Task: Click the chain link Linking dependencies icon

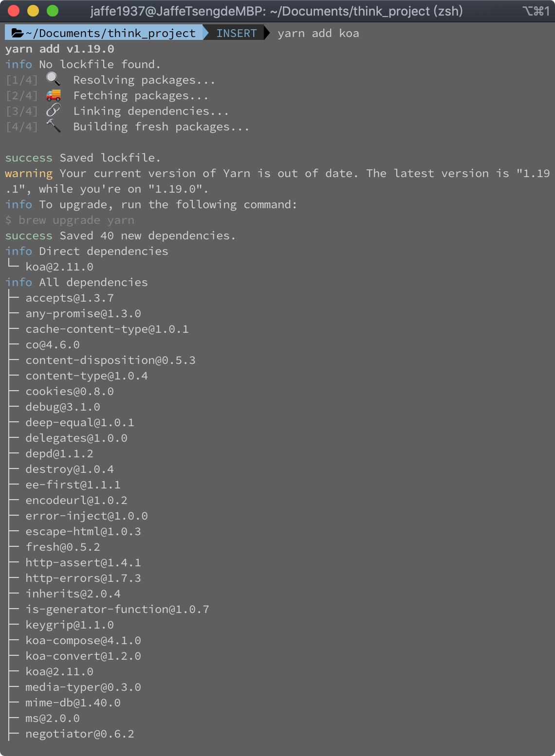Action: pos(53,110)
